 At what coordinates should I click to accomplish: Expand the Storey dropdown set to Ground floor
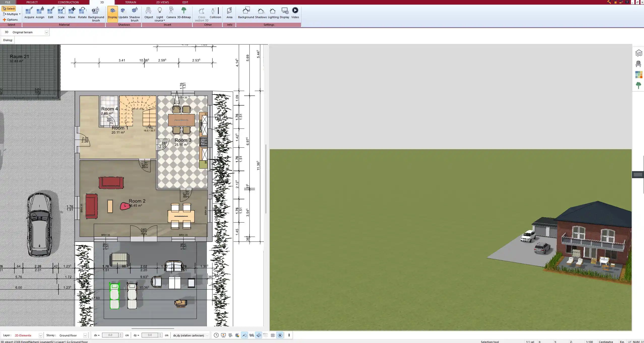(x=85, y=335)
